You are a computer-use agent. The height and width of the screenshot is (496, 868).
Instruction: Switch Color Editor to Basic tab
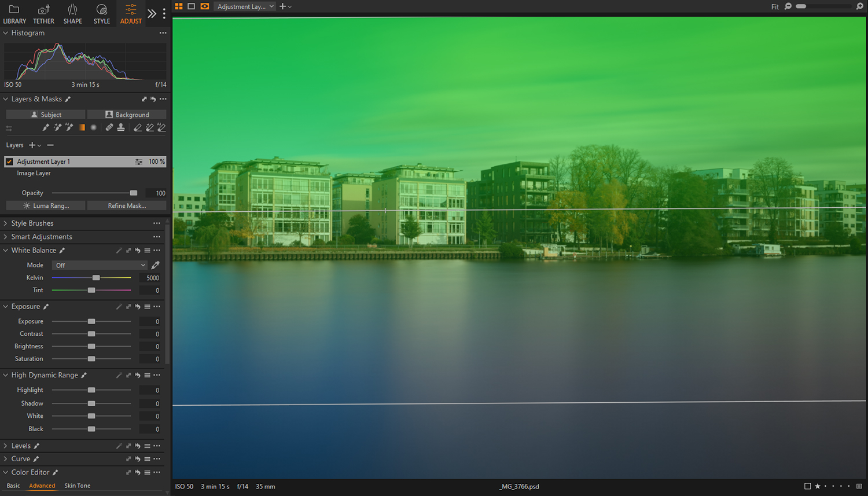13,486
